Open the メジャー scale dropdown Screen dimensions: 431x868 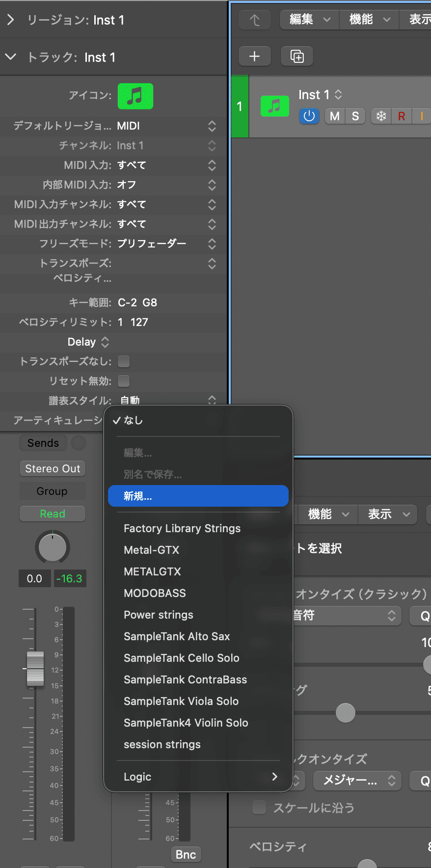(x=357, y=781)
